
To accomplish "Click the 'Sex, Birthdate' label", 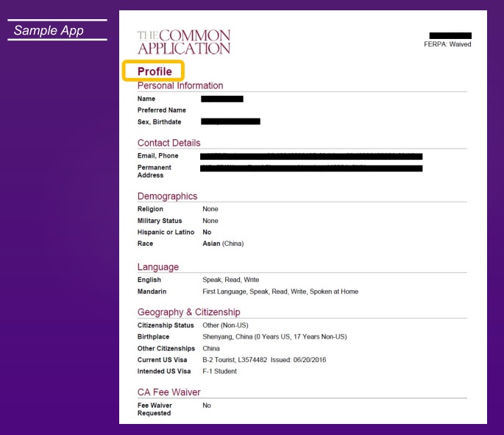I will click(160, 122).
